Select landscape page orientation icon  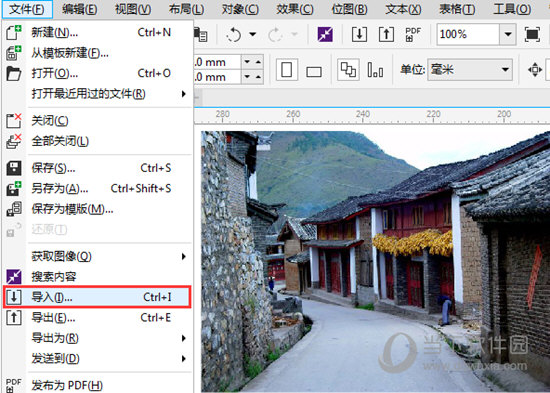(314, 72)
